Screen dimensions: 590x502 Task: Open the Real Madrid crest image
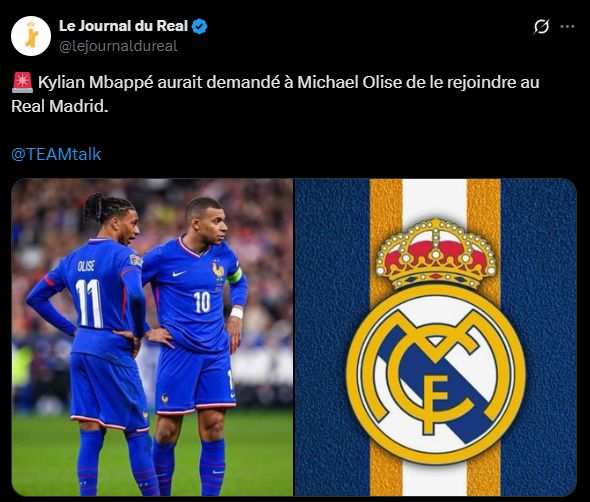(x=435, y=337)
